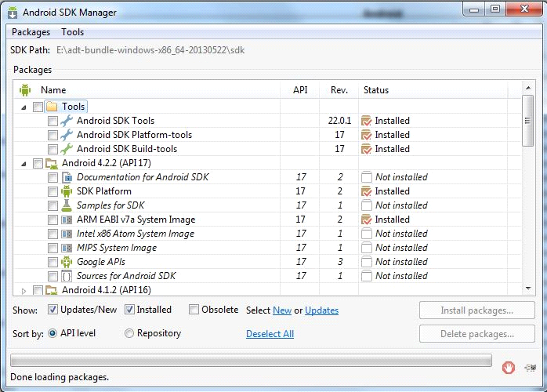Click the package list scrollbar thumb
The width and height of the screenshot is (547, 392).
pos(528,121)
